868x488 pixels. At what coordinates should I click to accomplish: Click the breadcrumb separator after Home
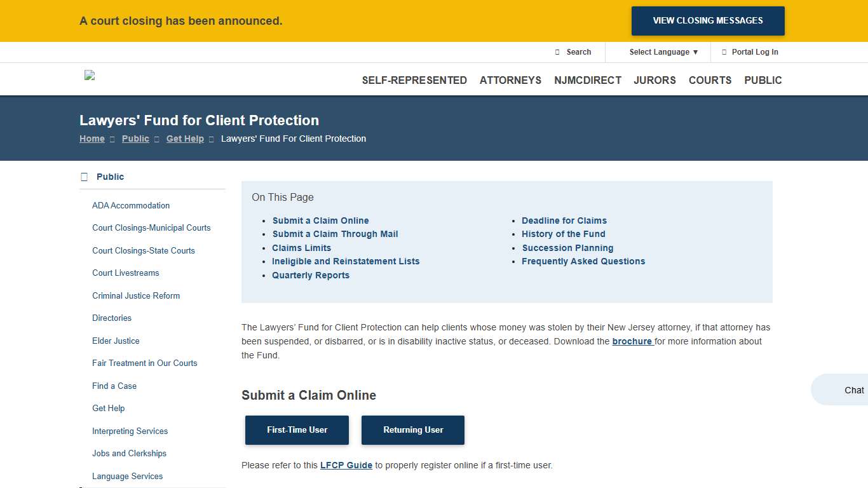point(111,139)
